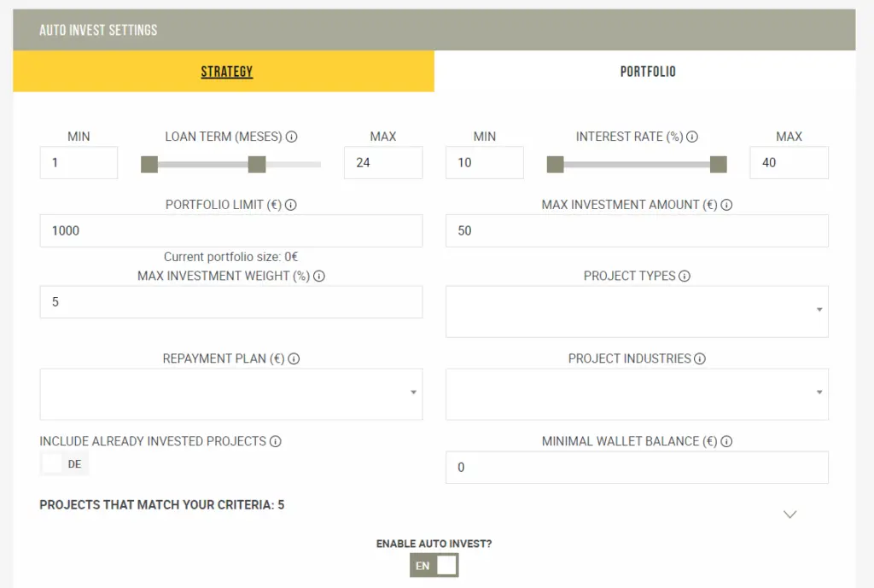Click the Loan Term maximum slider handle

click(257, 165)
